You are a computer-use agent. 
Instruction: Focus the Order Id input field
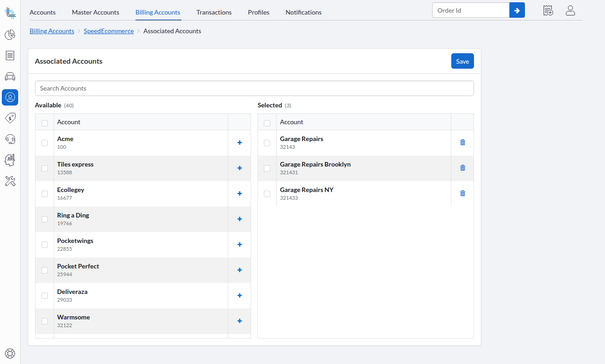(x=471, y=10)
